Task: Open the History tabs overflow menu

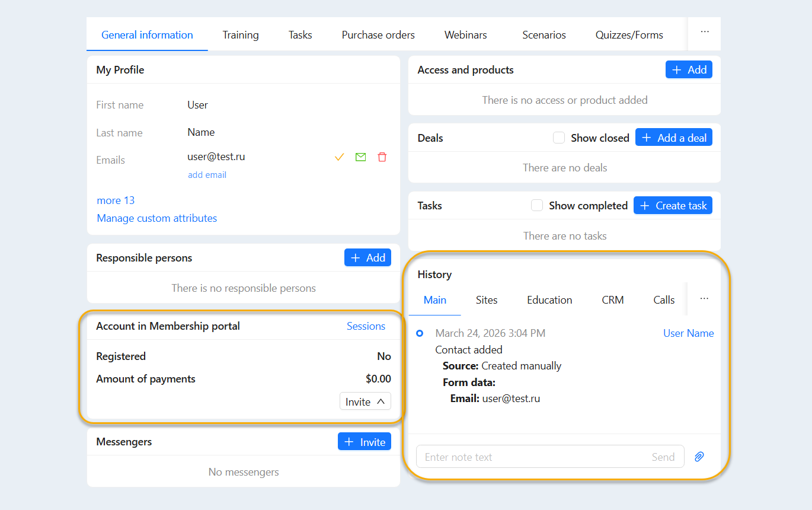Action: tap(704, 298)
